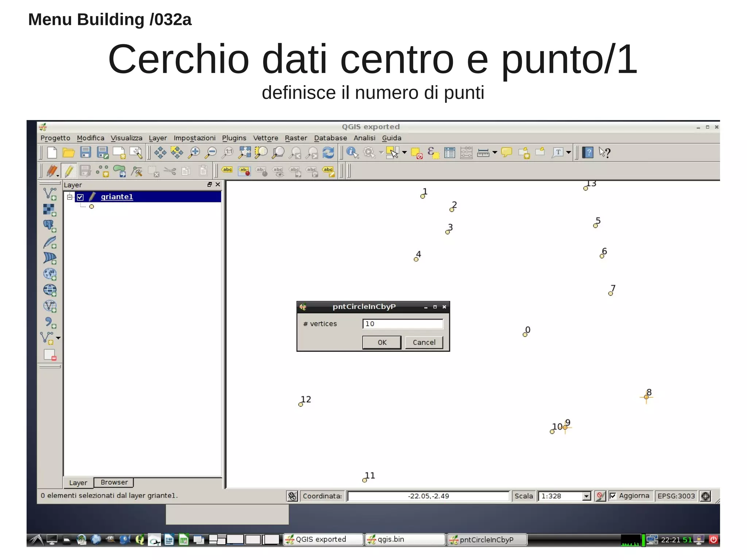Open the Plugins menu

(x=234, y=138)
